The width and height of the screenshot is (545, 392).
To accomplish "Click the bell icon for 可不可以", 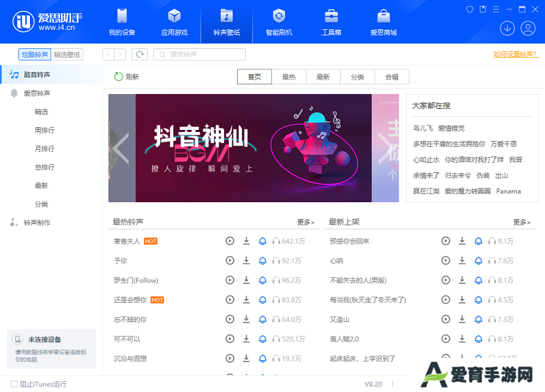I will 263,339.
